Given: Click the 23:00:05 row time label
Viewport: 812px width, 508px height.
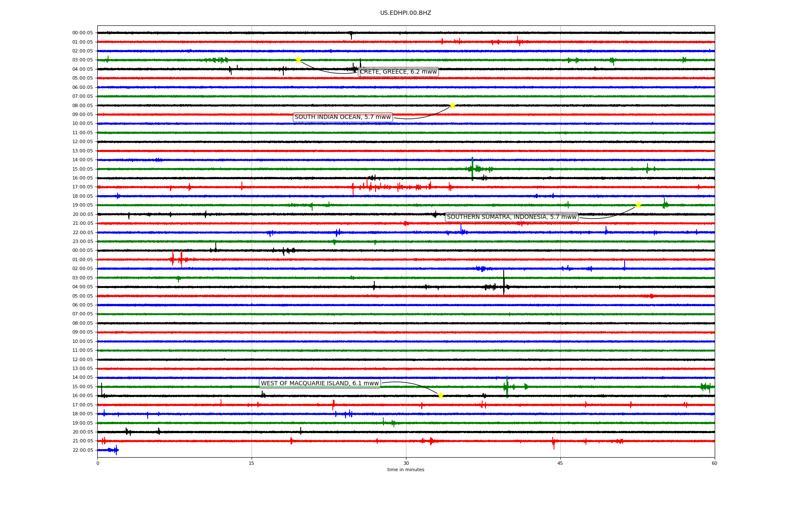Looking at the screenshot, I should 82,242.
